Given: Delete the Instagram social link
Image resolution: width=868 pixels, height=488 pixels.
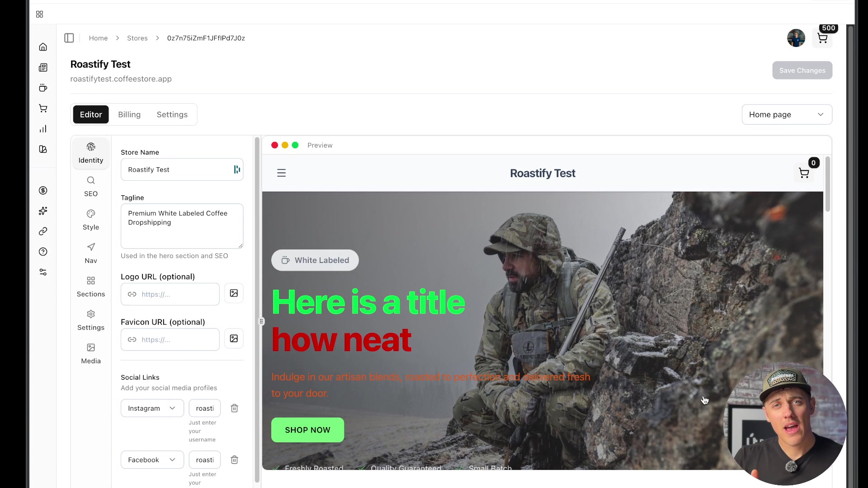Looking at the screenshot, I should [x=234, y=408].
